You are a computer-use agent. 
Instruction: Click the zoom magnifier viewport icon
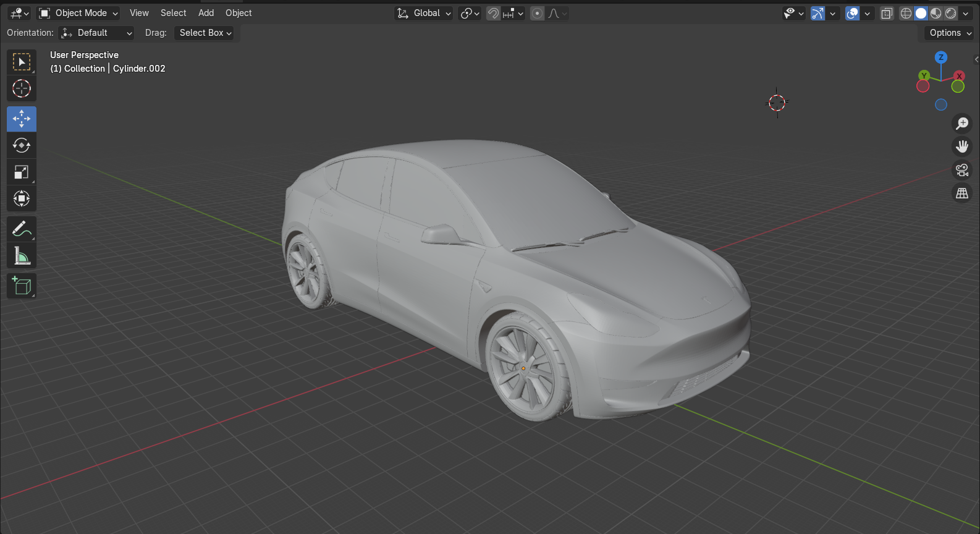(962, 123)
